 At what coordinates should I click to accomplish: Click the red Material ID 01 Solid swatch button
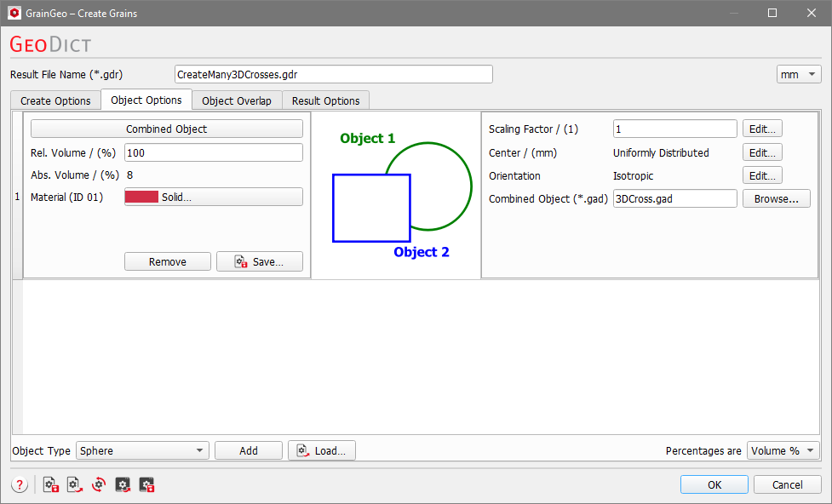(213, 197)
